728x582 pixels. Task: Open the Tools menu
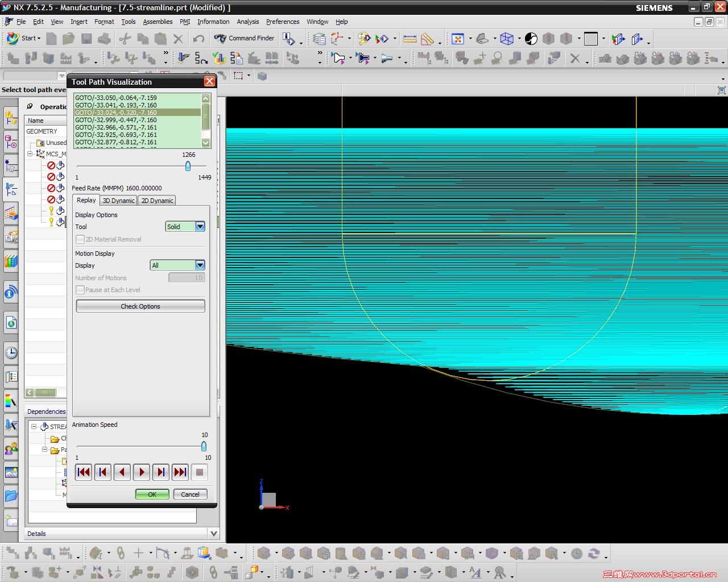[129, 22]
